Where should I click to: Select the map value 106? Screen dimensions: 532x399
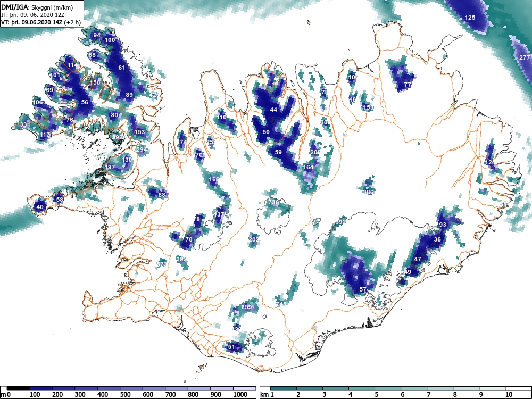(x=38, y=102)
